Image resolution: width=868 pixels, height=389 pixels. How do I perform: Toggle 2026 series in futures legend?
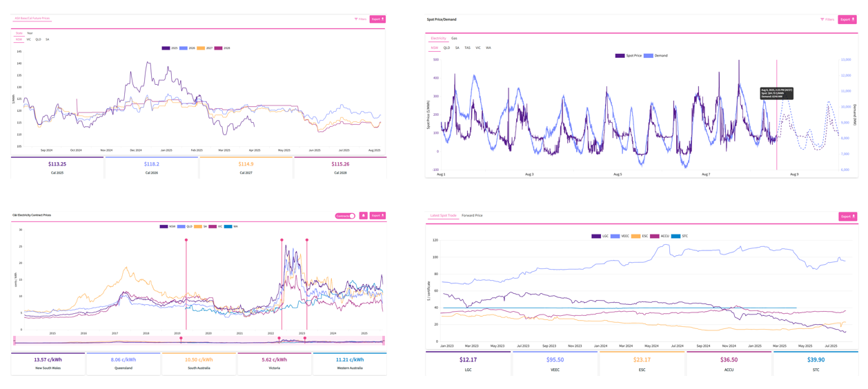coord(188,48)
